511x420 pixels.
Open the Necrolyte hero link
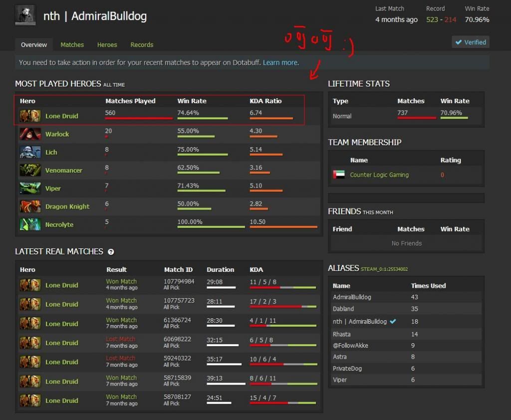(59, 224)
